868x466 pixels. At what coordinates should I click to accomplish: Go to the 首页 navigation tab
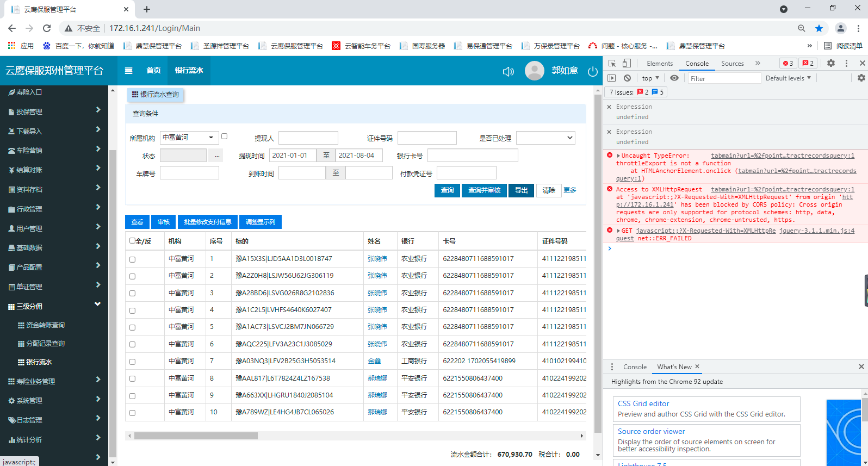(x=153, y=71)
